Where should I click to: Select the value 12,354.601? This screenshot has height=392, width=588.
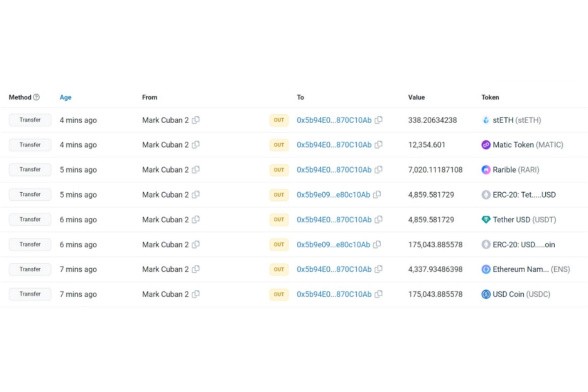click(x=426, y=145)
